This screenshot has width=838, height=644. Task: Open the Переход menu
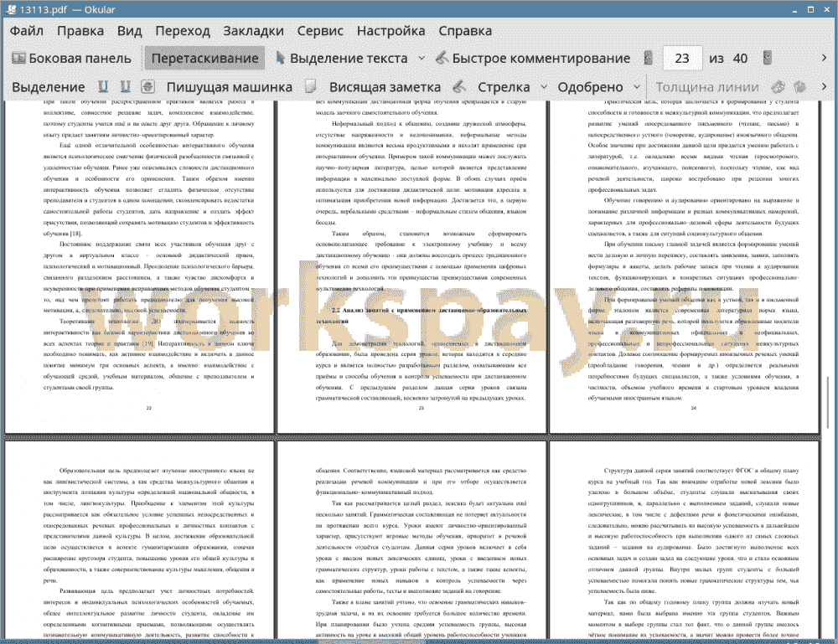pos(183,31)
